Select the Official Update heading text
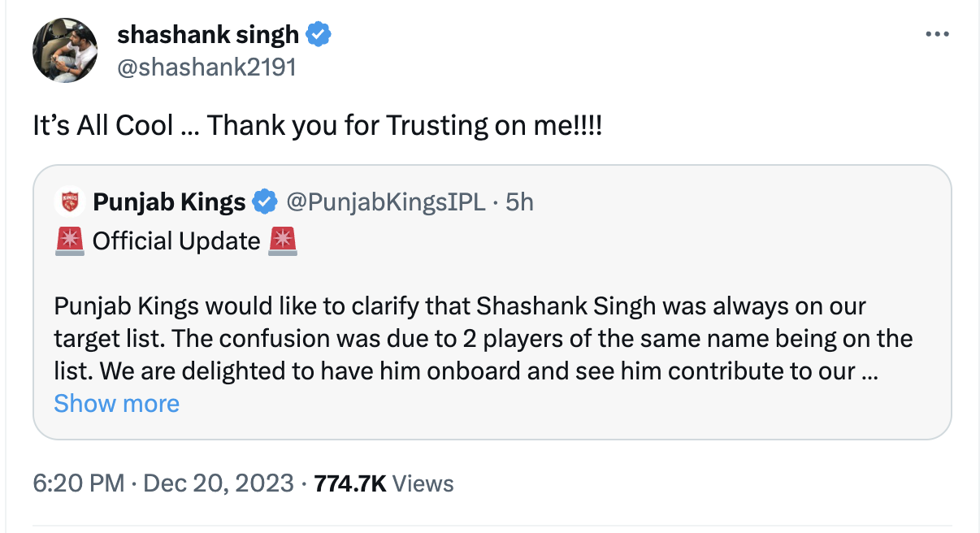Viewport: 980px width, 533px height. [176, 240]
